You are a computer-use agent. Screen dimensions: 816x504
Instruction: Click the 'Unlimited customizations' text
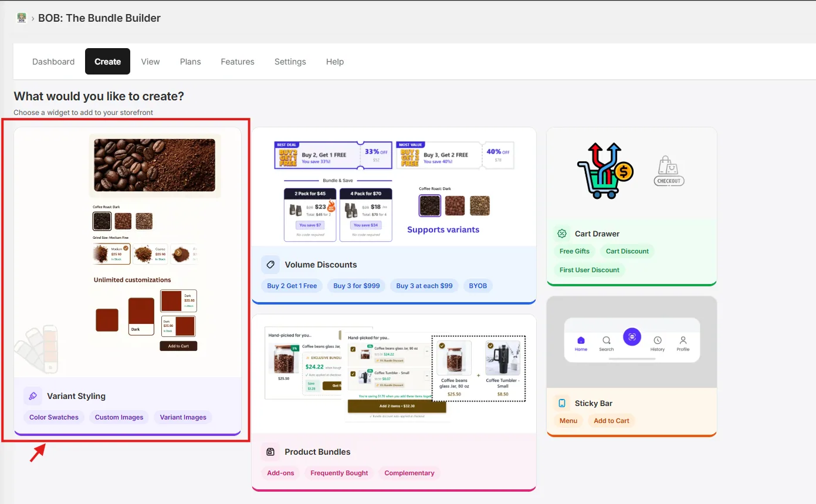click(133, 280)
